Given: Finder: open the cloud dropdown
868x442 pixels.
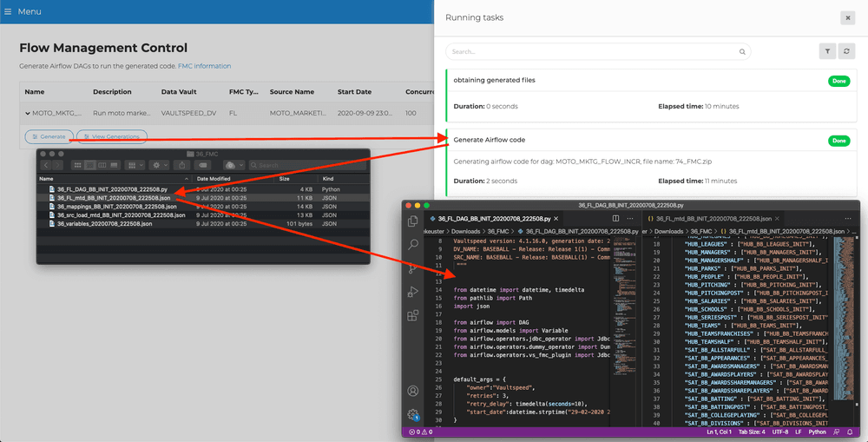Looking at the screenshot, I should tap(233, 165).
